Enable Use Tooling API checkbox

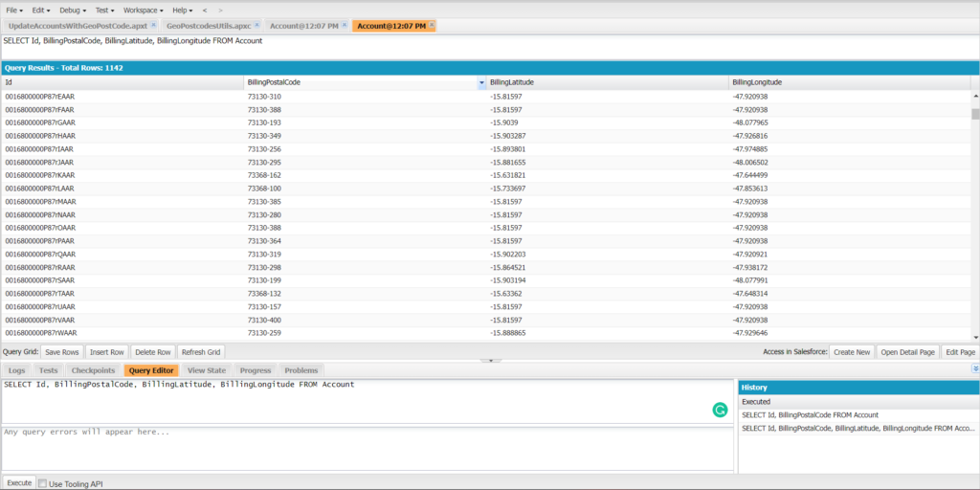(x=42, y=483)
